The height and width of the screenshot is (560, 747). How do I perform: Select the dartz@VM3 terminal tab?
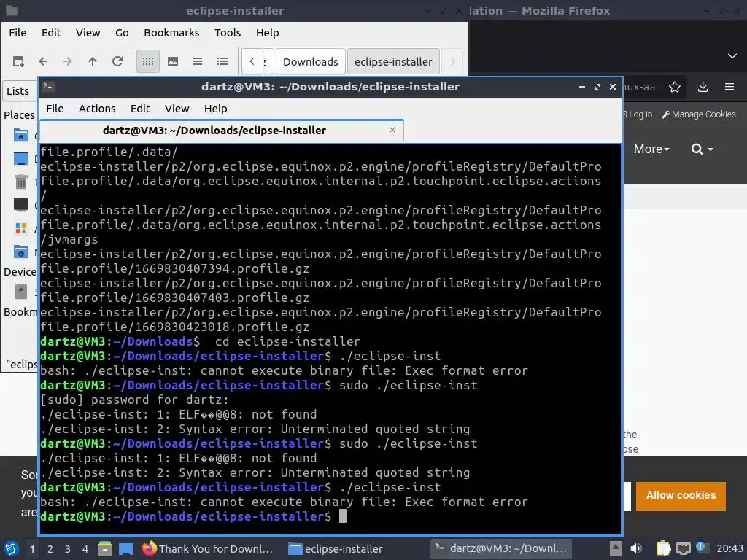point(222,131)
